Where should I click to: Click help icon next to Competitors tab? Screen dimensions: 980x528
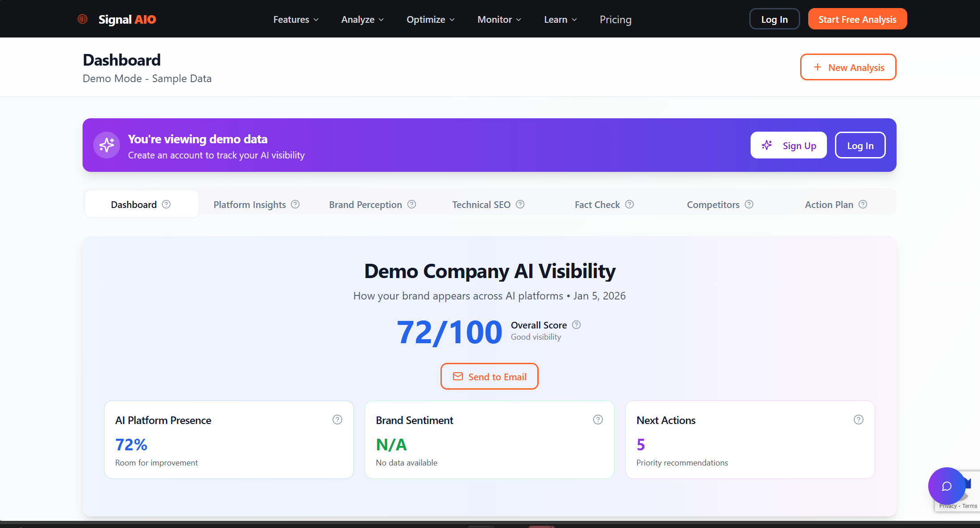coord(749,204)
